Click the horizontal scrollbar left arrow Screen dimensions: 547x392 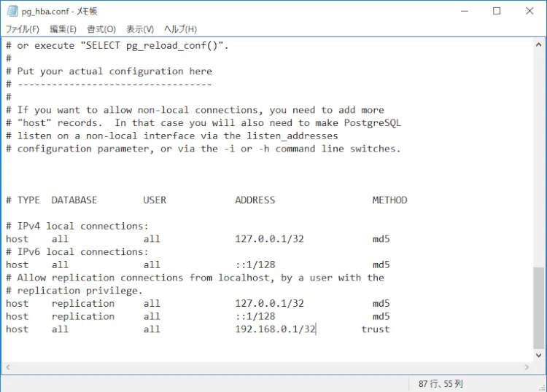click(7, 367)
